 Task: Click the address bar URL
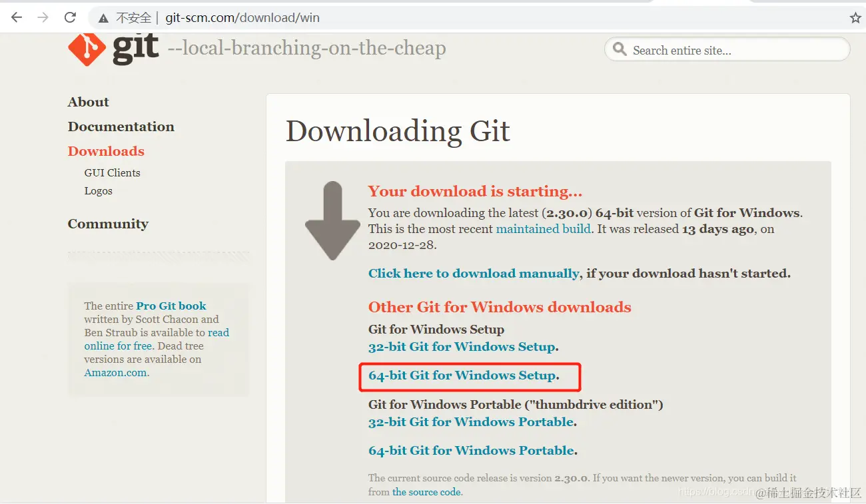[x=242, y=18]
